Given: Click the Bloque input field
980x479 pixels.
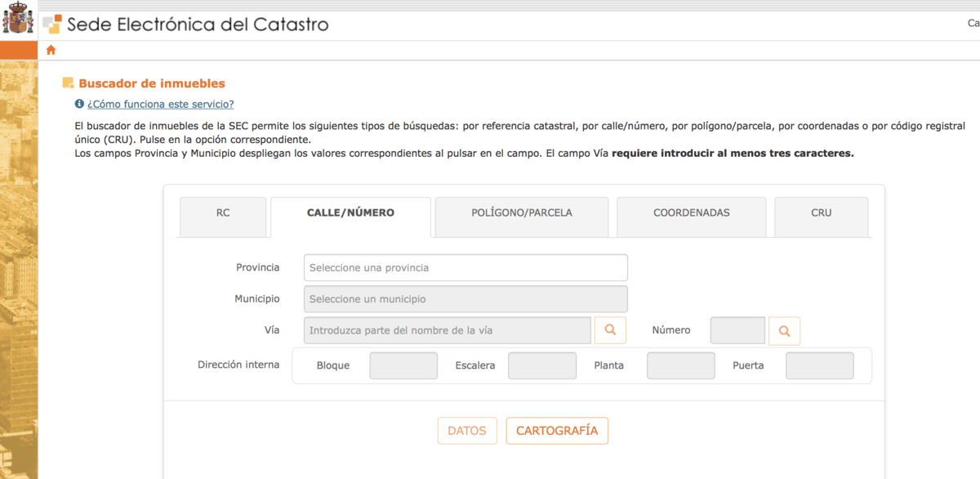Looking at the screenshot, I should click(403, 365).
